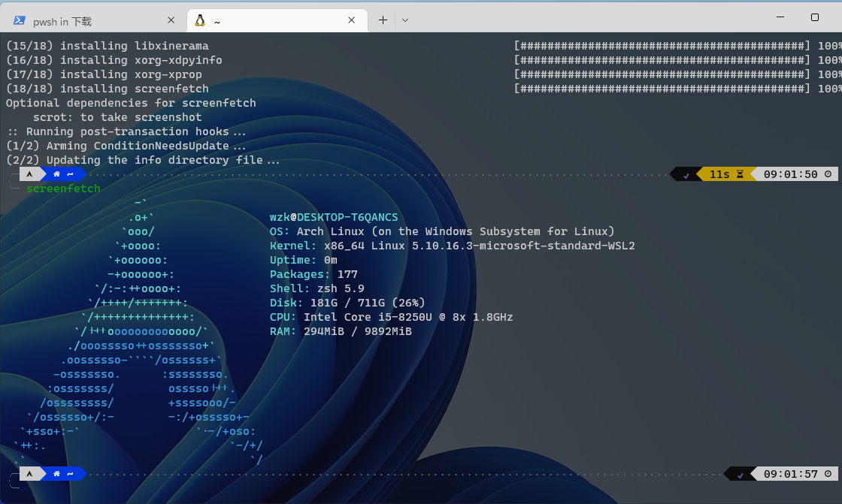The image size is (842, 504).
Task: Close the 'pwsh in 下载' tab
Action: pyautogui.click(x=171, y=20)
